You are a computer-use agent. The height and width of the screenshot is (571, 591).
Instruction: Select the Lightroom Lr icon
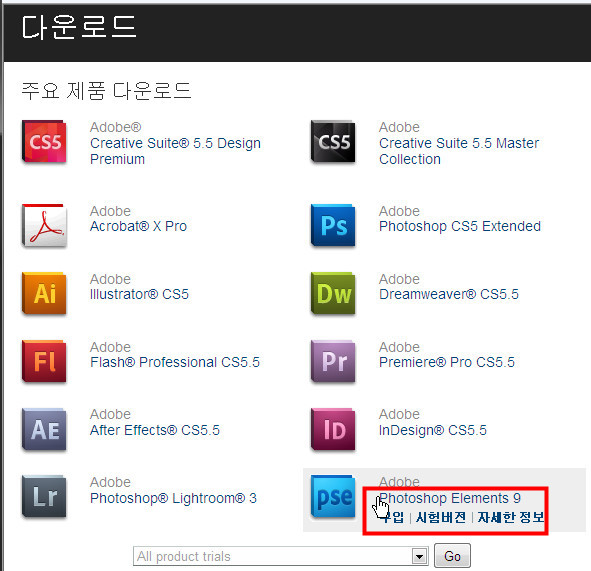pos(44,496)
